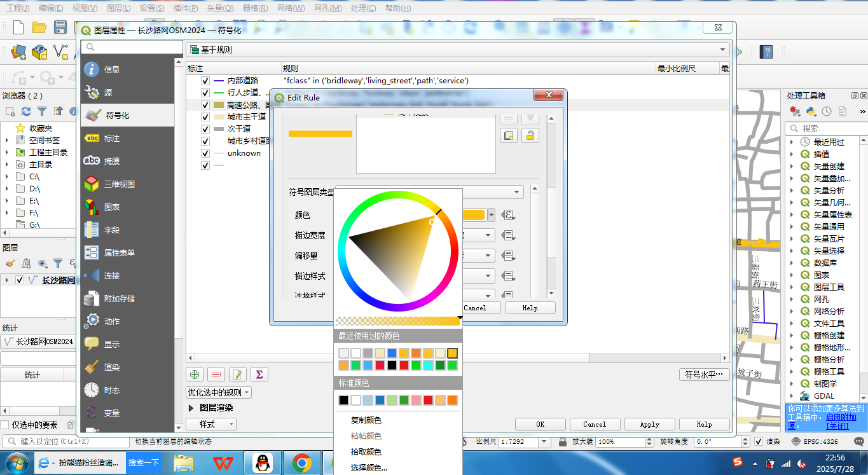The width and height of the screenshot is (868, 475).
Task: Open the 优化选中的规则 dropdown
Action: pos(219,392)
